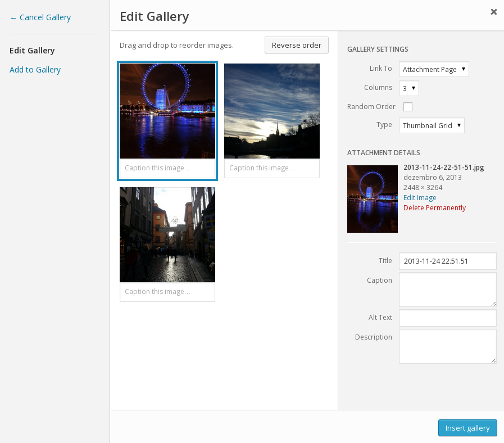The image size is (504, 443).
Task: Select the street scene image thumbnail
Action: tap(167, 234)
